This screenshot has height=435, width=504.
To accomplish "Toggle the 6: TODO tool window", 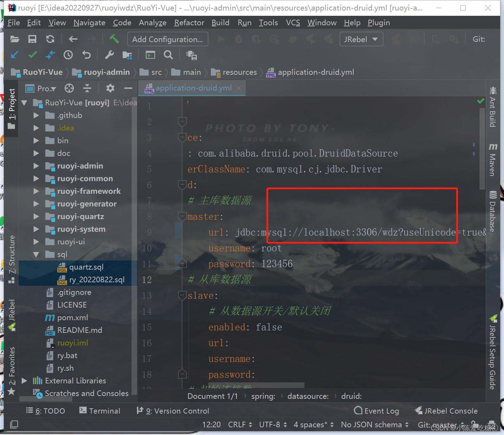I will (46, 411).
